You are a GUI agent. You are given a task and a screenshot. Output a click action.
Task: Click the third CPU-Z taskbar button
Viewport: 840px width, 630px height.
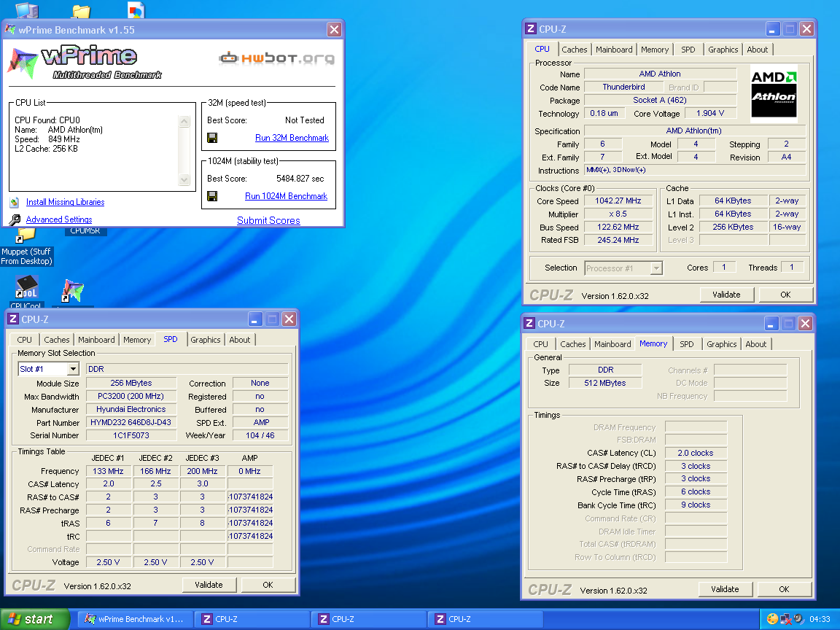pos(484,619)
